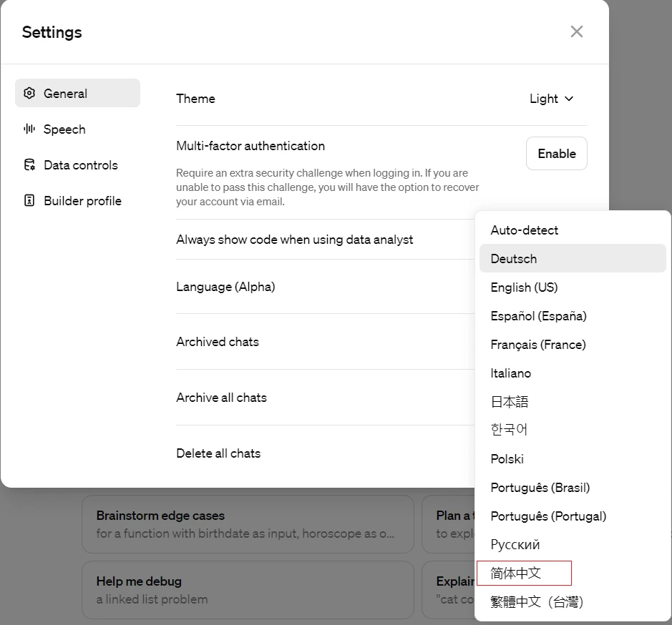Click the Data controls database icon

(29, 164)
